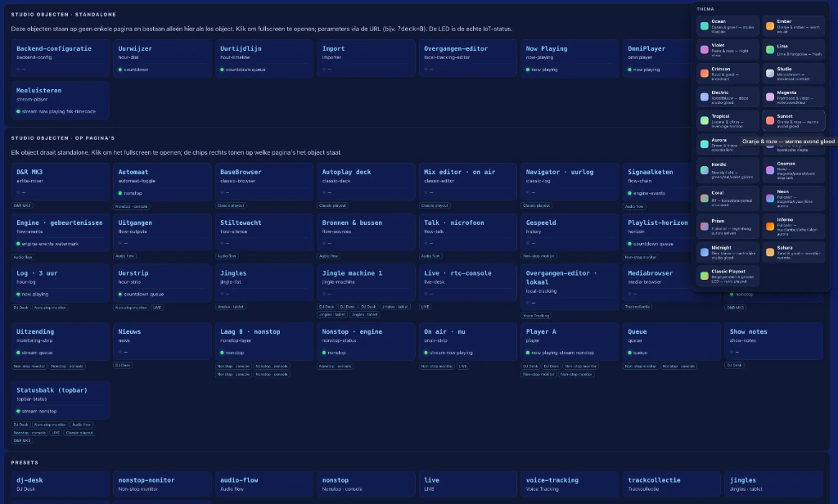
Task: Open the Uurtijdlijn card
Action: [x=264, y=58]
